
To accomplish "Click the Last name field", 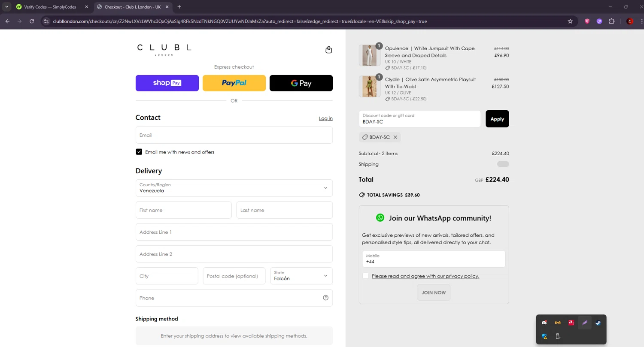I will [x=285, y=210].
